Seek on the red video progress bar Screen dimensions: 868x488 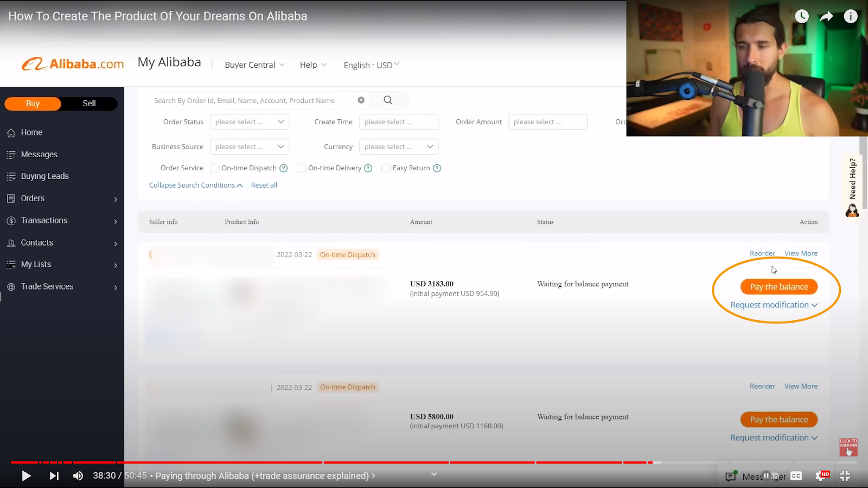coord(434,462)
